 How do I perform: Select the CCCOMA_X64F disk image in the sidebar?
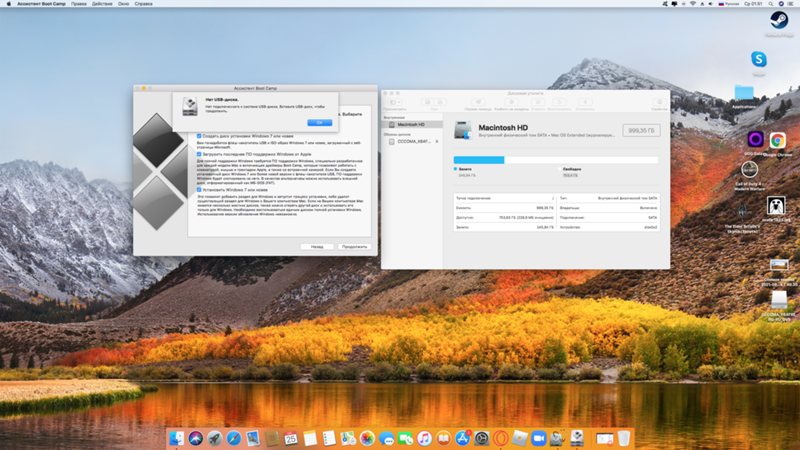click(x=411, y=141)
